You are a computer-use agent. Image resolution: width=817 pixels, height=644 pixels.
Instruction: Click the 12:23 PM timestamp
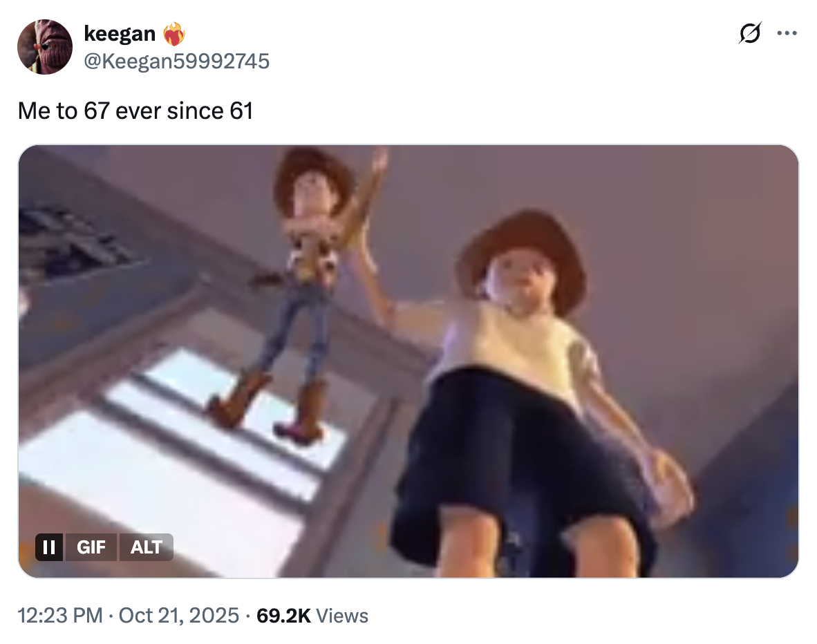60,616
